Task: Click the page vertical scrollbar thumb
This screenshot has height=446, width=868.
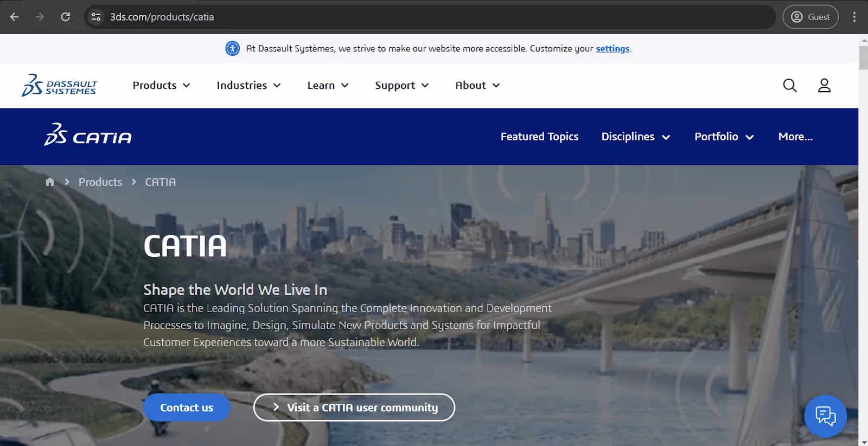Action: 863,57
